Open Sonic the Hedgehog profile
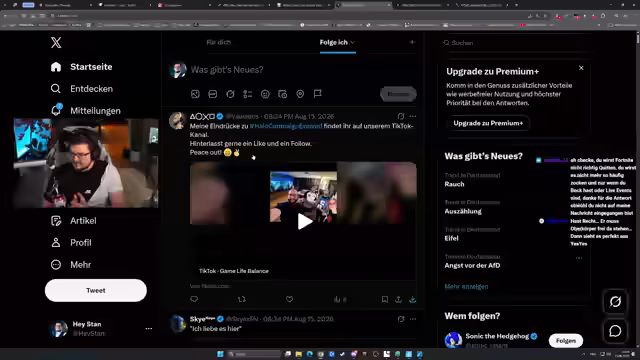 (x=497, y=336)
